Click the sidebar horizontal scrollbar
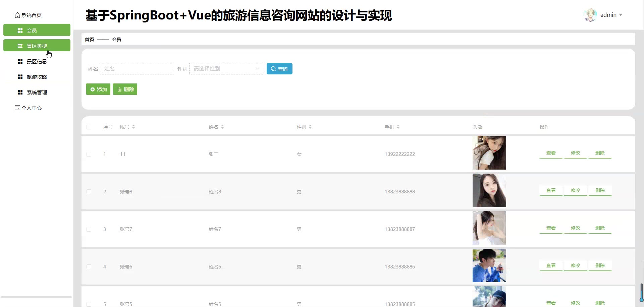 (36, 297)
